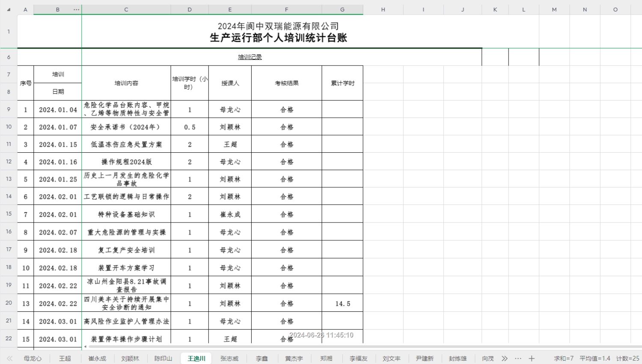Open the sheet list ellipsis menu
642x364 pixels.
pyautogui.click(x=518, y=358)
